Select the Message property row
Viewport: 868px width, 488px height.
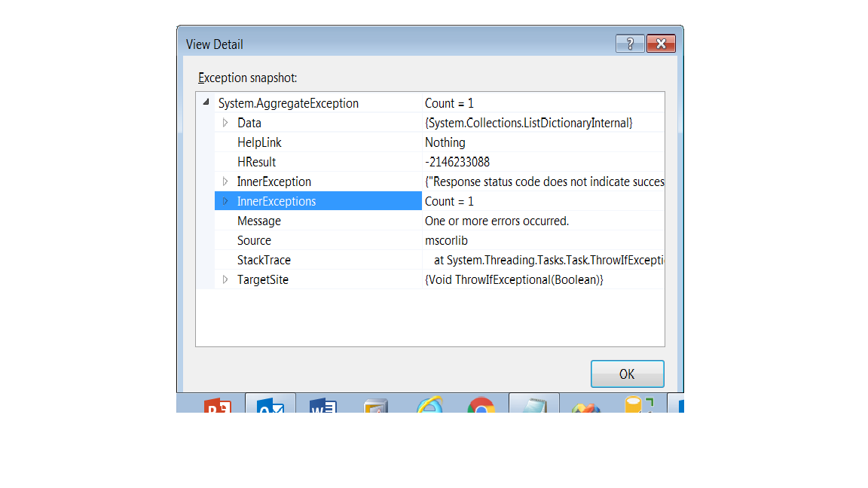pyautogui.click(x=259, y=221)
